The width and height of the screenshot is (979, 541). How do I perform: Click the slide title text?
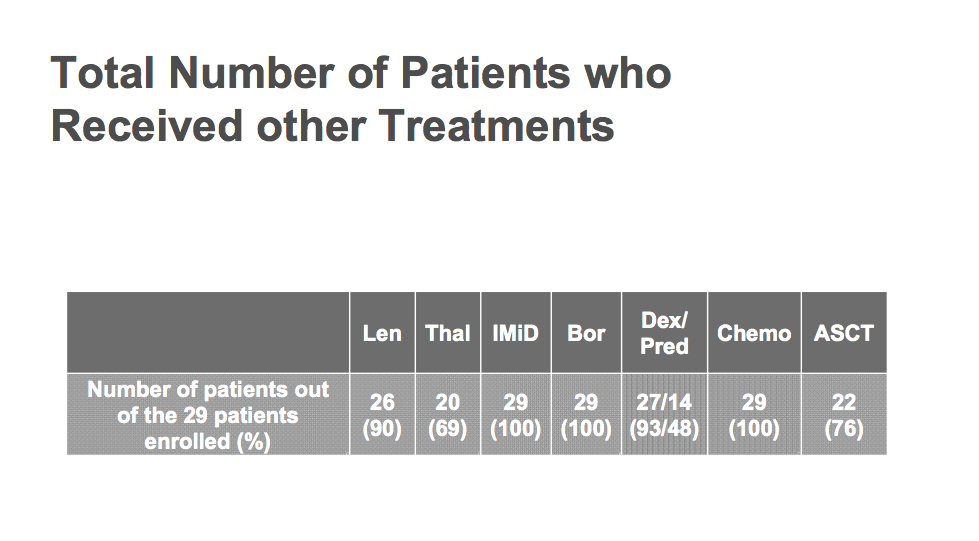point(361,99)
